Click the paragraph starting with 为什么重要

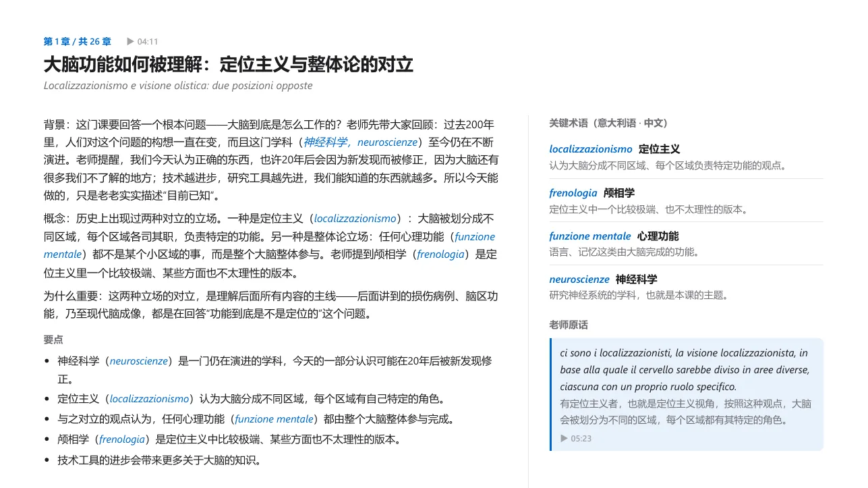pos(271,305)
